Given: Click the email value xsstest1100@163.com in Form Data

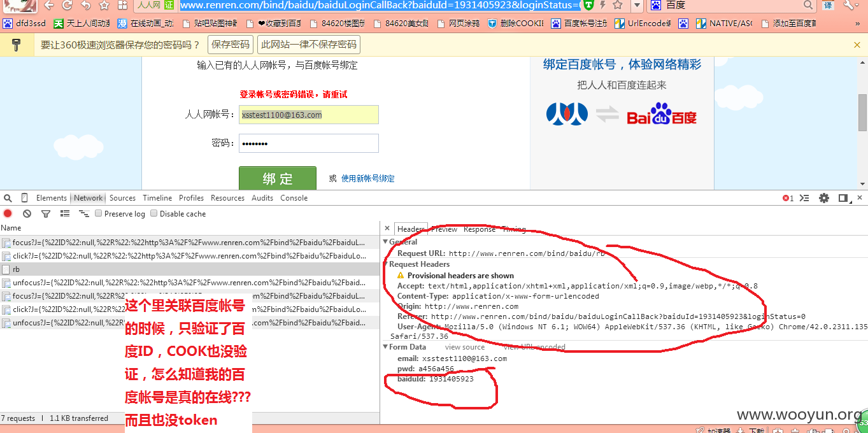Looking at the screenshot, I should (464, 358).
